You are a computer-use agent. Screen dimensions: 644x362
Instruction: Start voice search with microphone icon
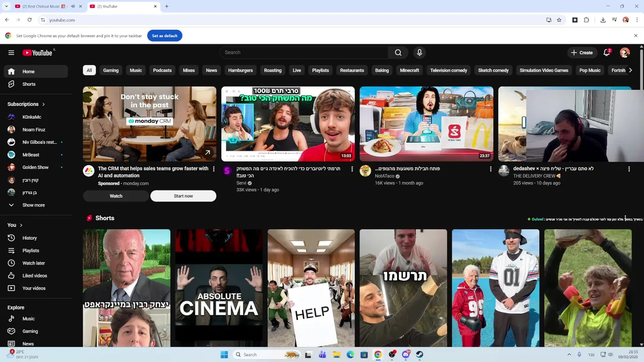pyautogui.click(x=419, y=52)
